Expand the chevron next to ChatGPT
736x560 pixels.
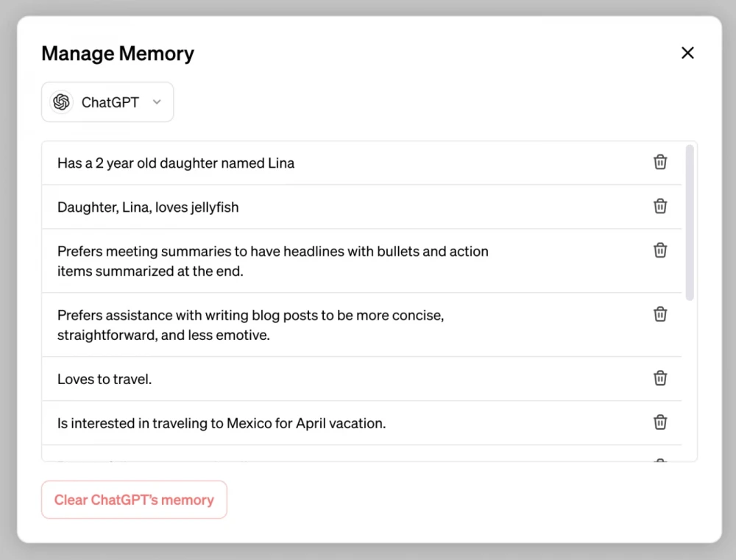(156, 102)
